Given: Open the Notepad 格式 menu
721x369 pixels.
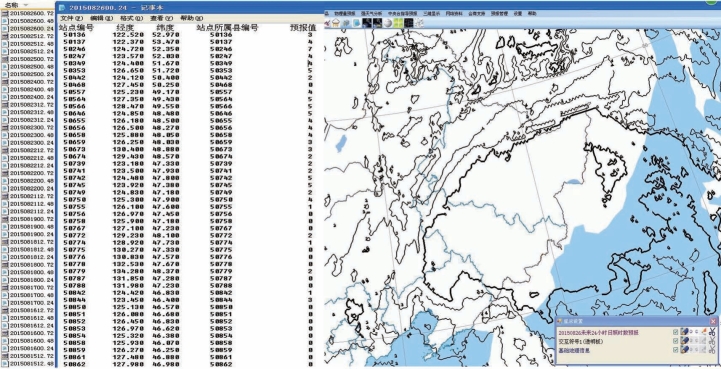Looking at the screenshot, I should pos(133,18).
